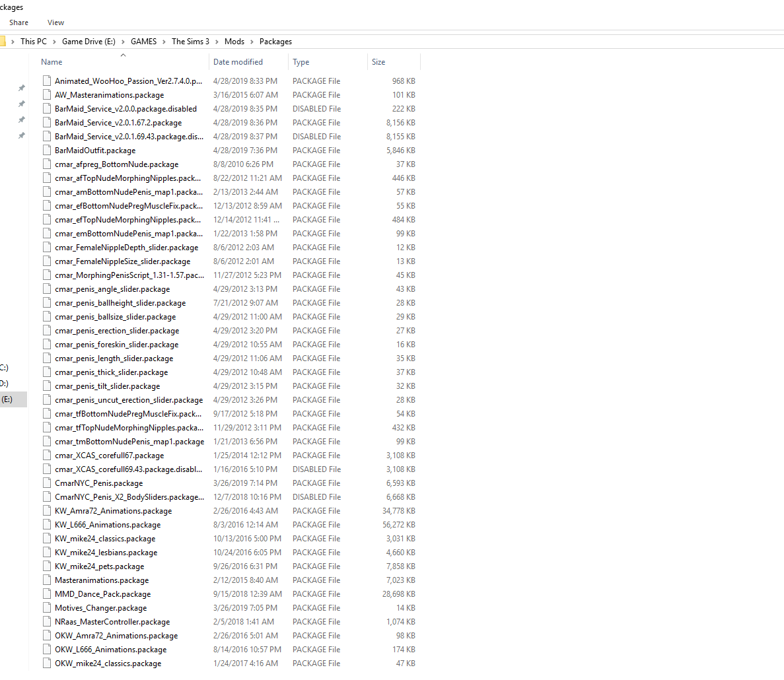Click the file icon of Animated_WooHoo_Passion package
This screenshot has width=784, height=680.
click(46, 81)
